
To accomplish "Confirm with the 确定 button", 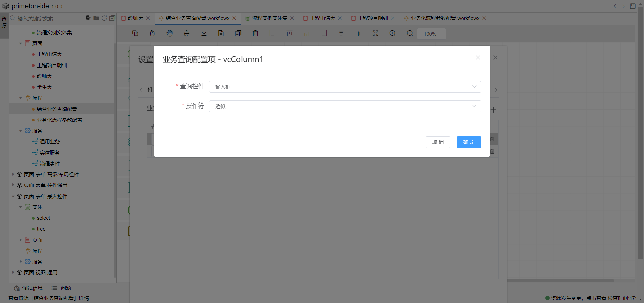I will (x=469, y=142).
